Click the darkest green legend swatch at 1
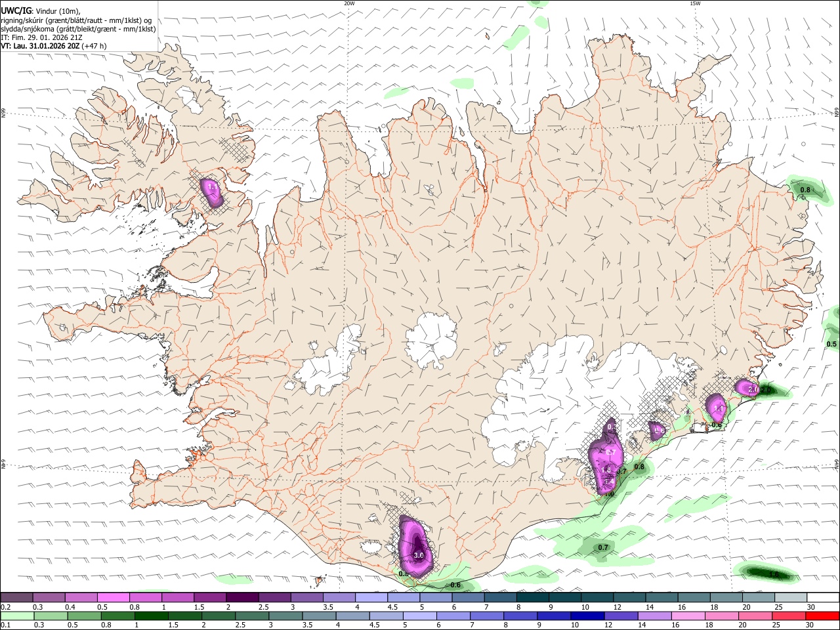840x630 pixels. (x=151, y=616)
